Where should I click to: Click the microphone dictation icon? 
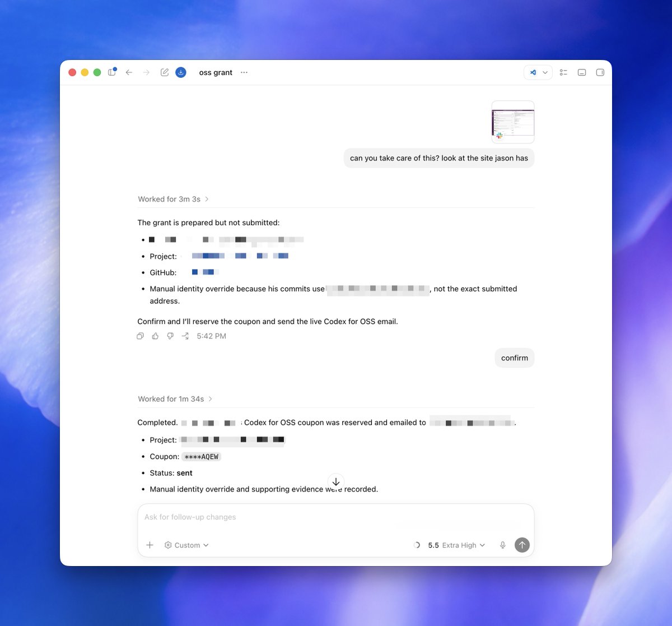point(503,545)
